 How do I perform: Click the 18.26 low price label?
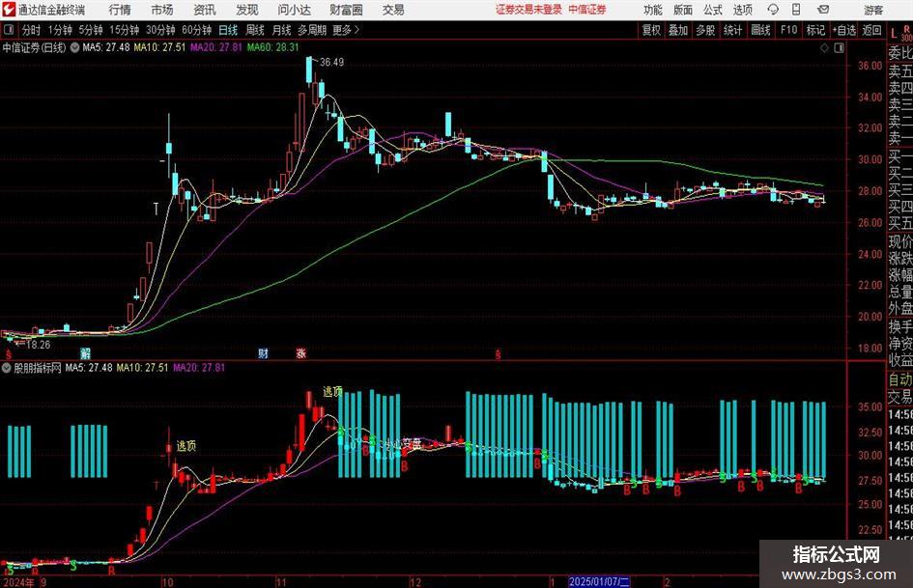[x=39, y=345]
